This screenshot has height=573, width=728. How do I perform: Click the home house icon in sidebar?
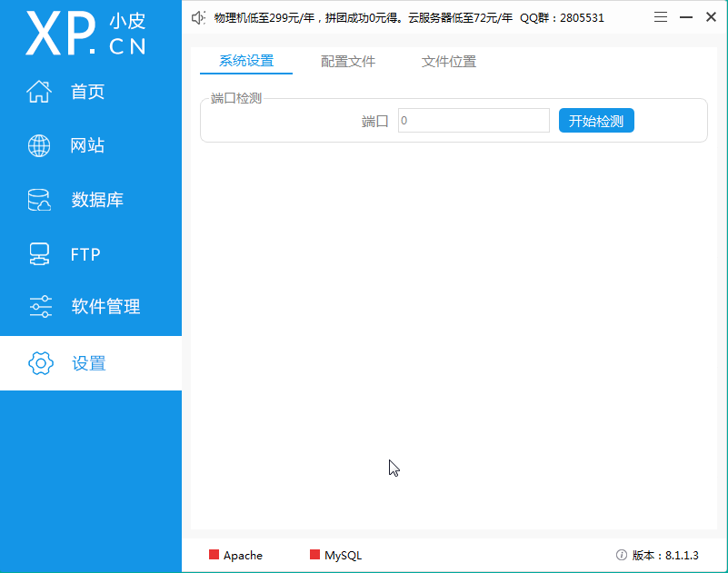(x=39, y=92)
